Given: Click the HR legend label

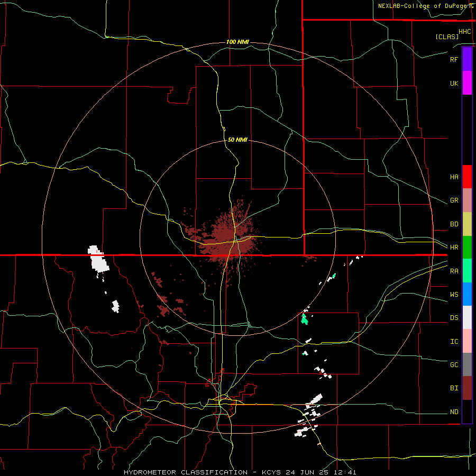Looking at the screenshot, I should 454,248.
